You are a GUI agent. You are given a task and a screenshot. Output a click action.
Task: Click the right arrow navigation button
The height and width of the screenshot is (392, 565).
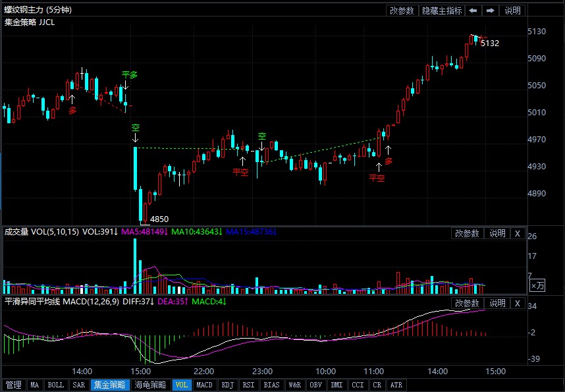491,11
